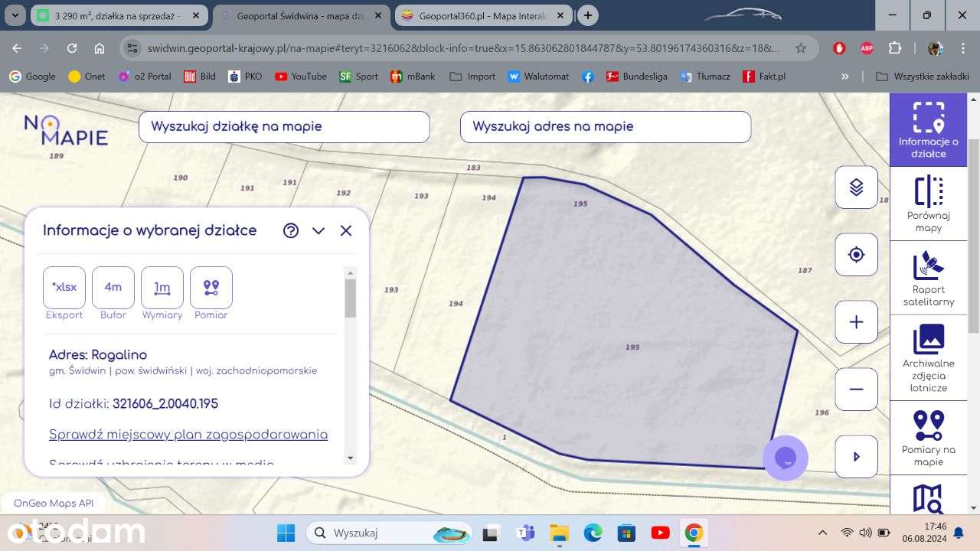Zoom out on the map
The height and width of the screenshot is (551, 980).
856,390
